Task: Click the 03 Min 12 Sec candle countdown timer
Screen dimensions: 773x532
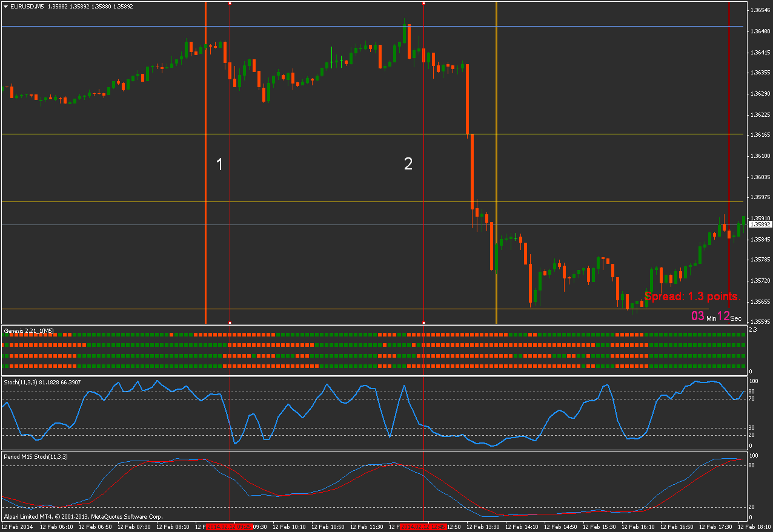Action: 717,317
